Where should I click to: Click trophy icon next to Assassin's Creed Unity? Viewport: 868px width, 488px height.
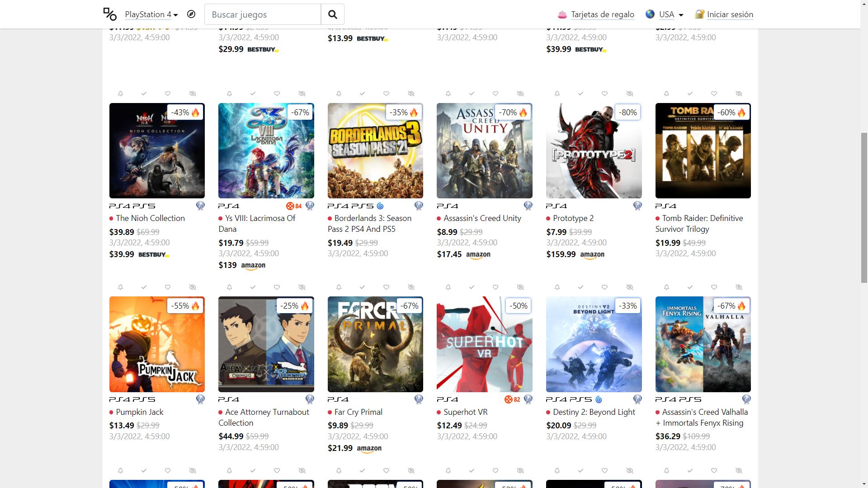(x=528, y=206)
